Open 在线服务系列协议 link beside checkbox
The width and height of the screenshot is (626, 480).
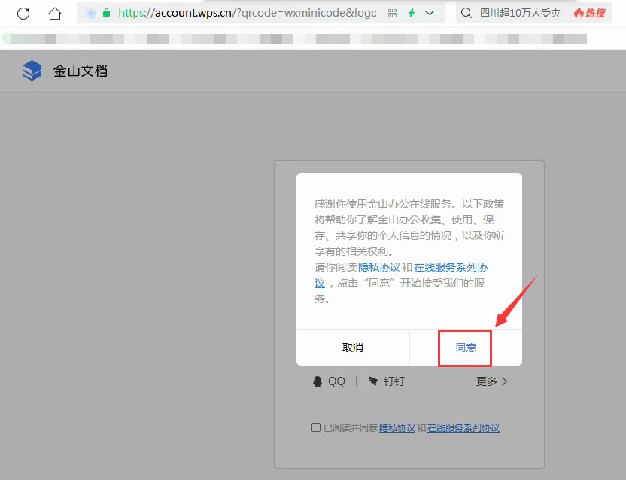point(463,428)
